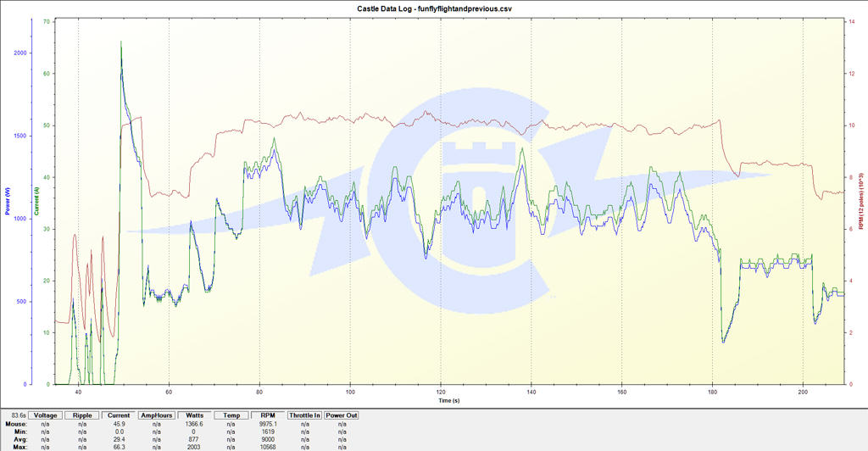Toggle the Throttle In data series
Viewport: 868px width, 451px height.
click(x=304, y=415)
